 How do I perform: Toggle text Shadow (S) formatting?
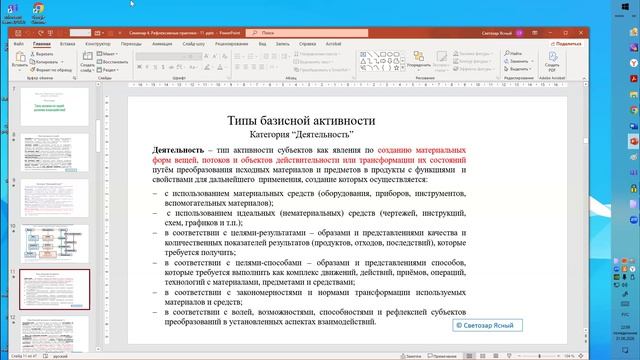tap(163, 67)
